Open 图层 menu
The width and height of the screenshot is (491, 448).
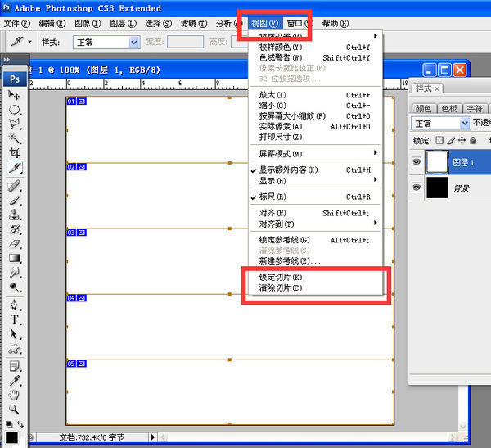[124, 24]
